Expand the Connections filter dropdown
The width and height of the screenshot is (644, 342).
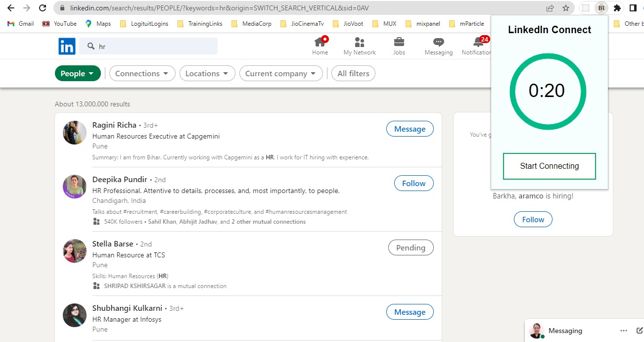(142, 73)
